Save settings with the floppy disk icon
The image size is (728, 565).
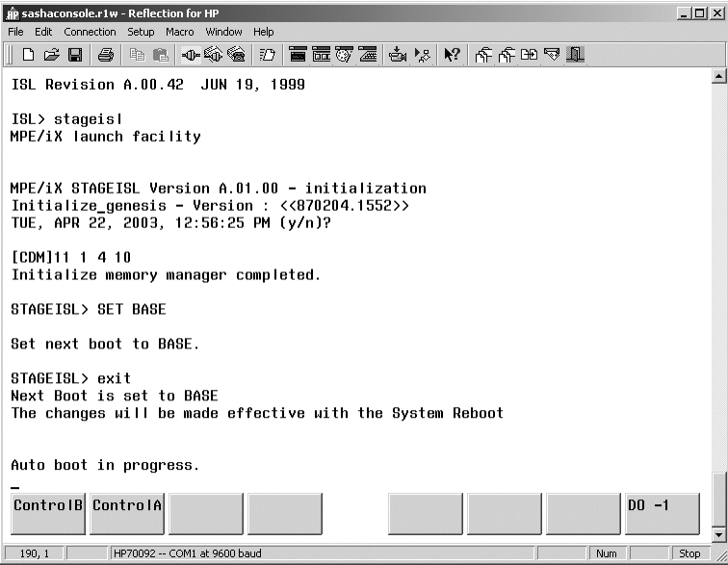point(75,55)
